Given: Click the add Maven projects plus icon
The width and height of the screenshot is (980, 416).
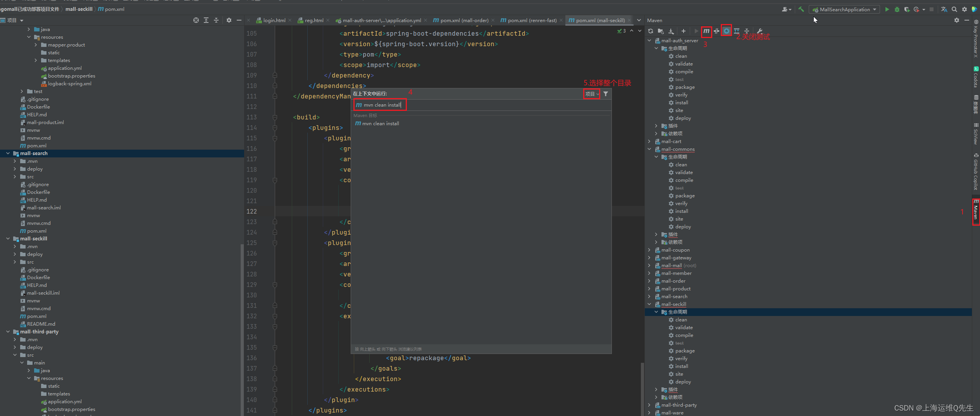Looking at the screenshot, I should (x=684, y=31).
